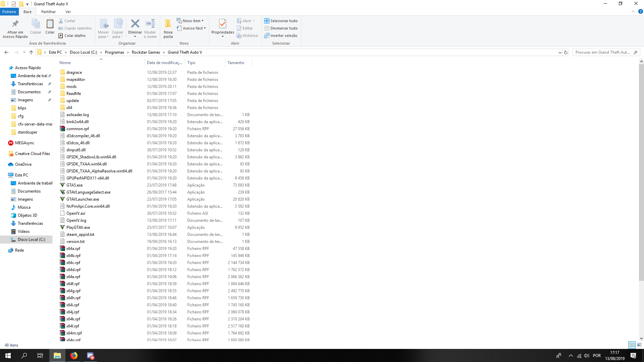Open Propriedades from the ribbon

click(x=222, y=24)
